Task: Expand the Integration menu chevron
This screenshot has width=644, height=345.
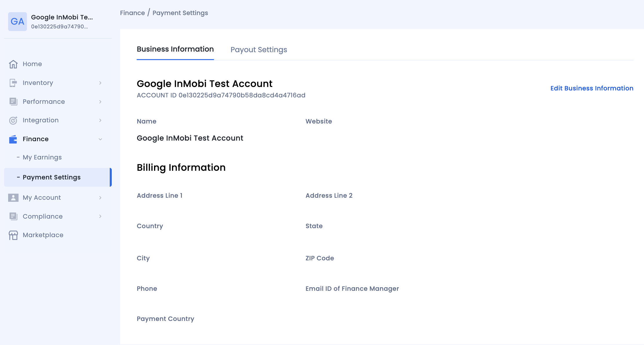Action: pos(100,120)
